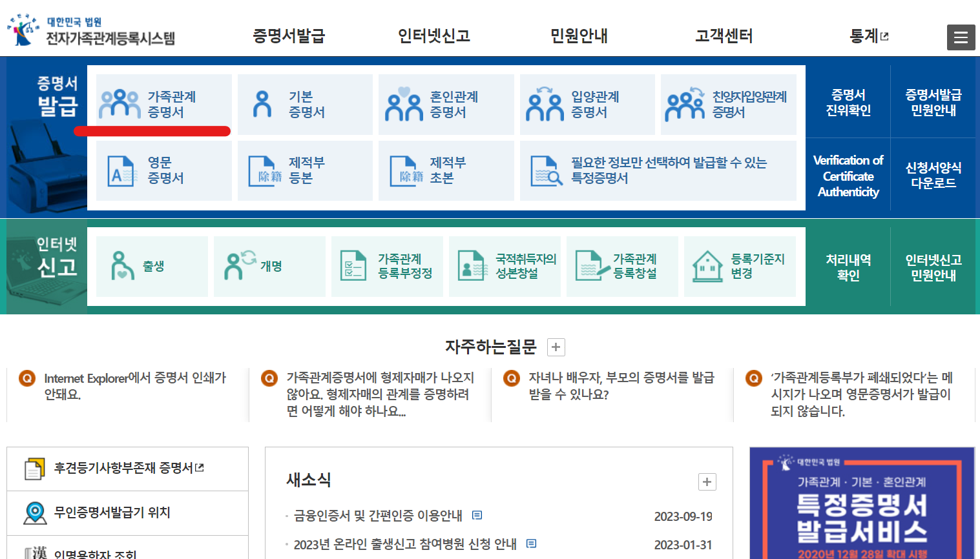Viewport: 980px width, 559px height.
Task: Open the 가족관계증명서 issuance icon
Action: pyautogui.click(x=163, y=104)
